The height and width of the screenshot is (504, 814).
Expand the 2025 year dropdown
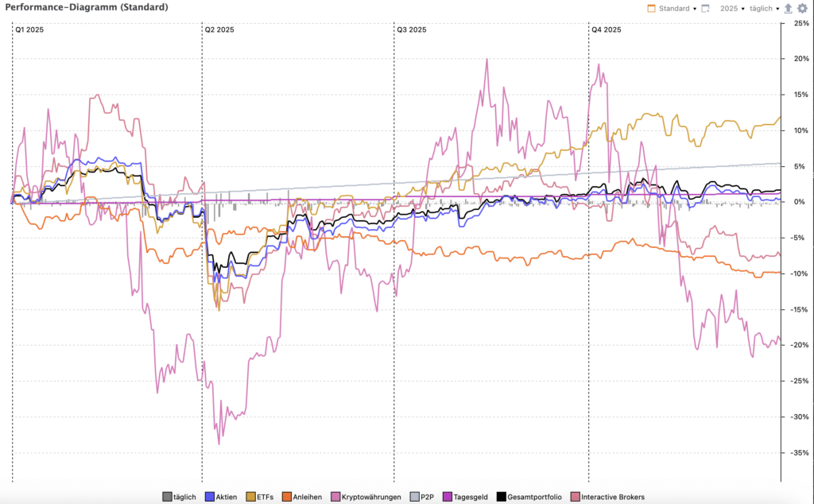click(x=732, y=8)
